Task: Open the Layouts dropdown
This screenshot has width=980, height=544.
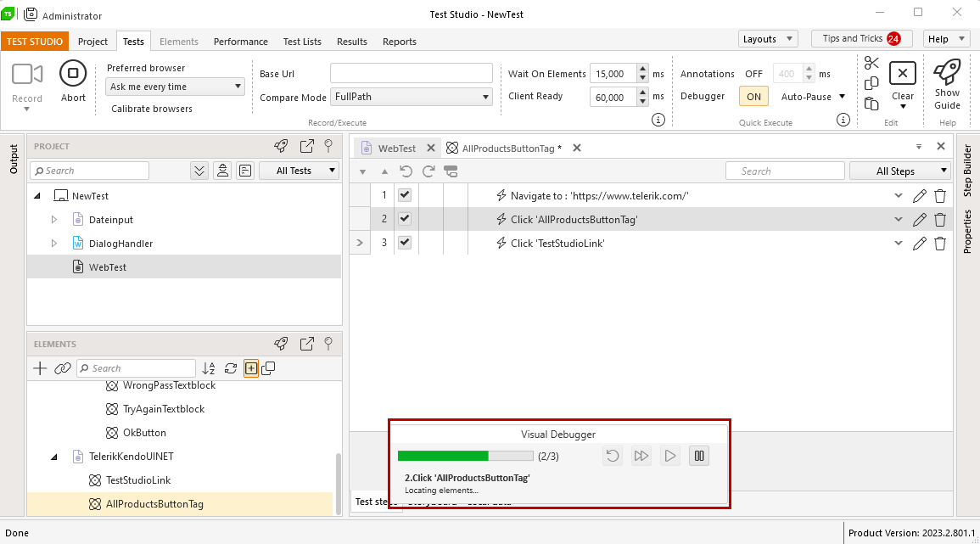Action: (x=768, y=39)
